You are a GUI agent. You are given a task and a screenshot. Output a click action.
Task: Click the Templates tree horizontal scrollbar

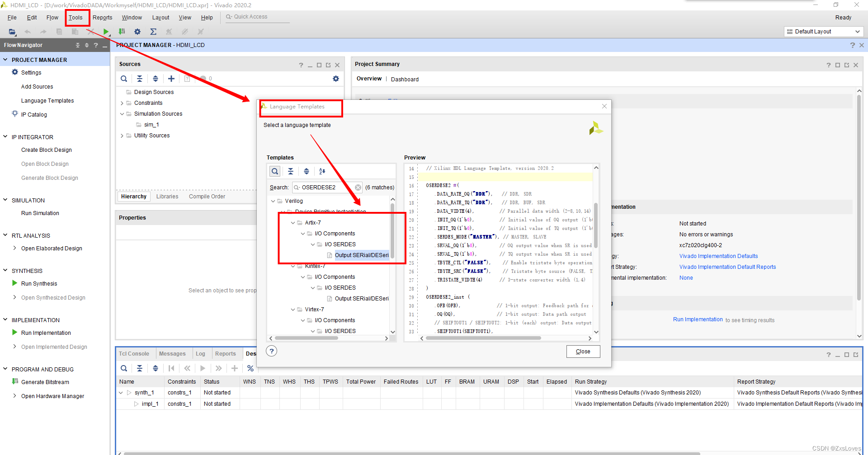307,338
